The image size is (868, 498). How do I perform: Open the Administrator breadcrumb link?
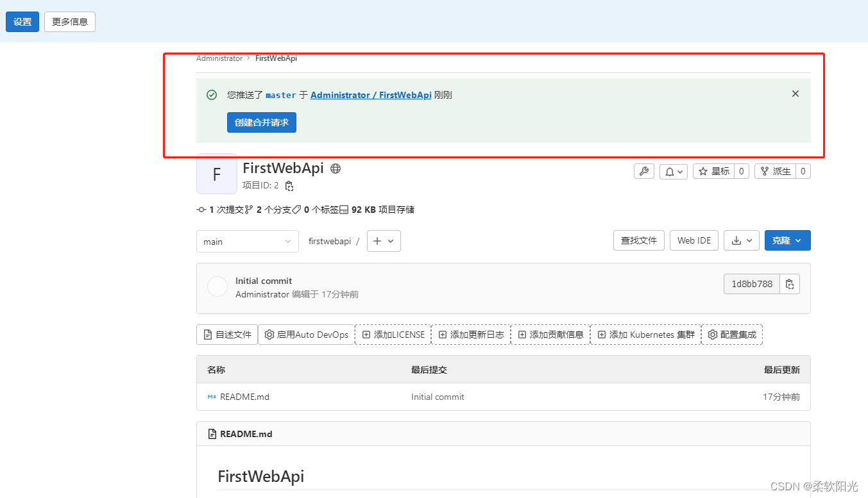[219, 58]
